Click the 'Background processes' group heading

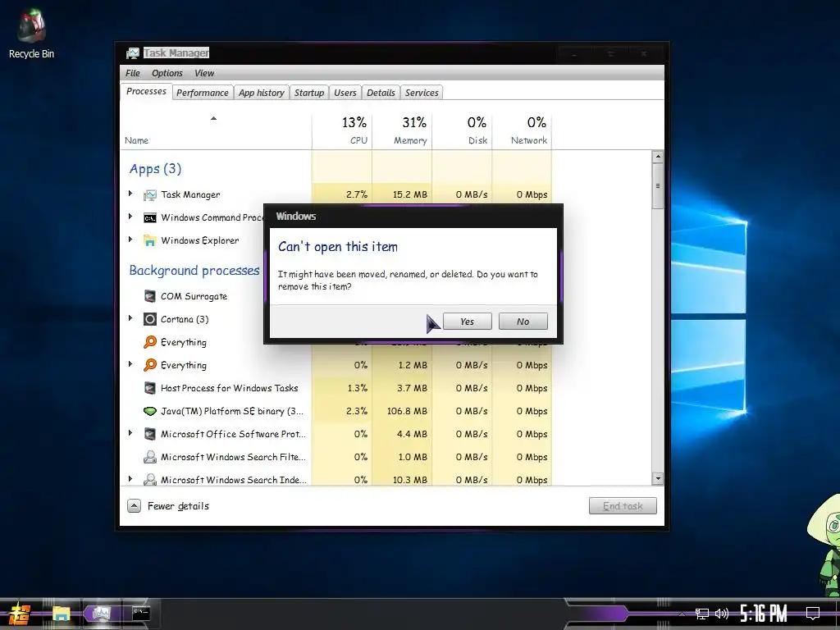click(194, 271)
